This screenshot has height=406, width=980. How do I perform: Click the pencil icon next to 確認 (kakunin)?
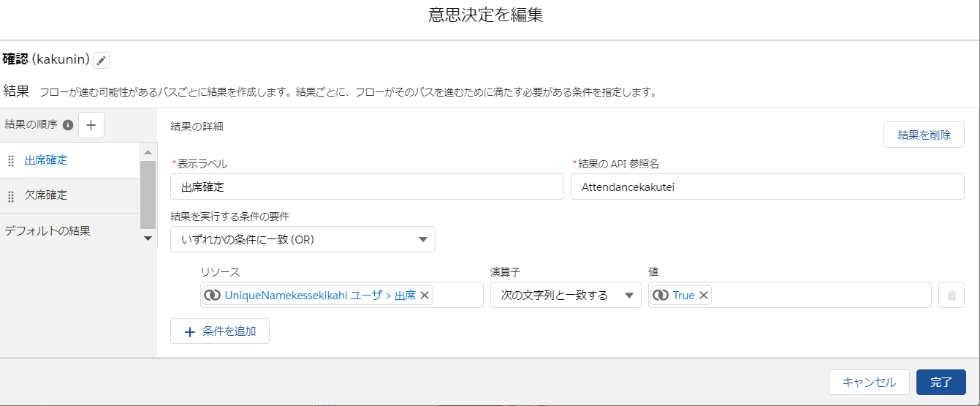coord(102,60)
